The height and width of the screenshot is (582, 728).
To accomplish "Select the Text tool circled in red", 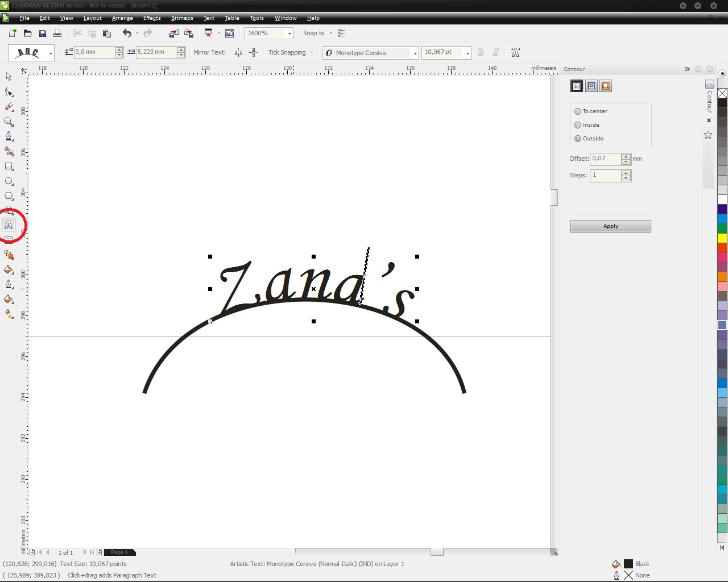I will pyautogui.click(x=9, y=225).
